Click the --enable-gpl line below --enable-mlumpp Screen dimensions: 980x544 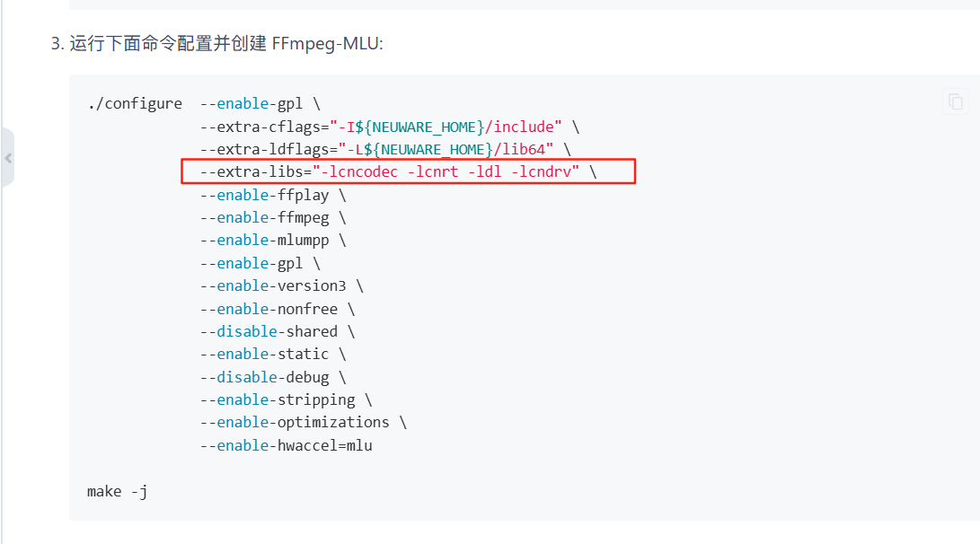(260, 263)
